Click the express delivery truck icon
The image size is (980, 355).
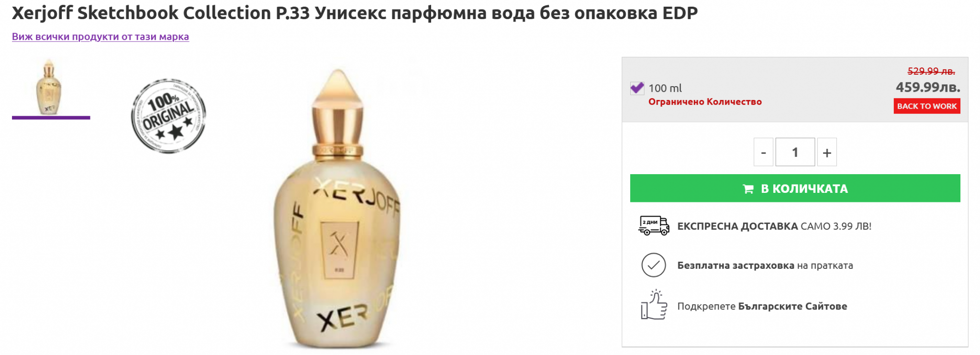[654, 225]
